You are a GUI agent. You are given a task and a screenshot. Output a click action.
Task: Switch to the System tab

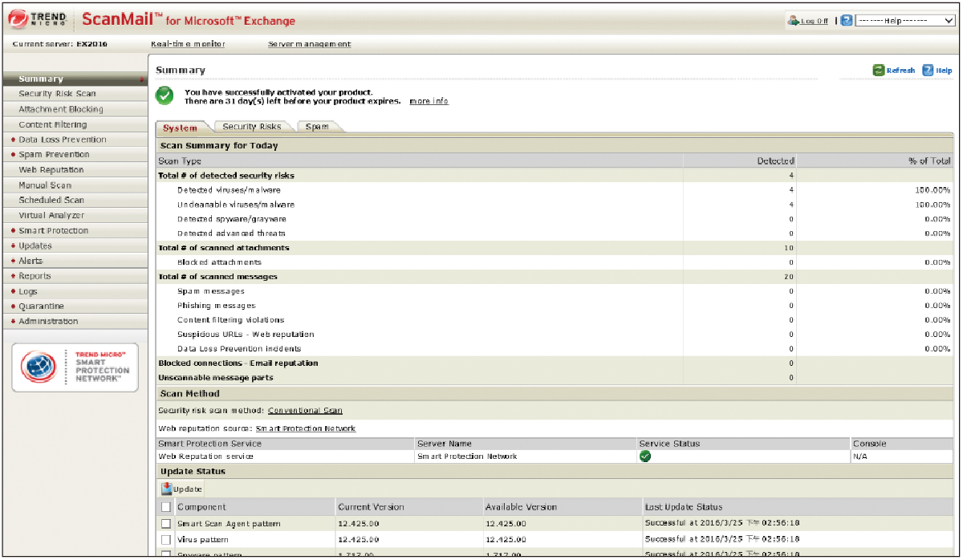pos(180,127)
